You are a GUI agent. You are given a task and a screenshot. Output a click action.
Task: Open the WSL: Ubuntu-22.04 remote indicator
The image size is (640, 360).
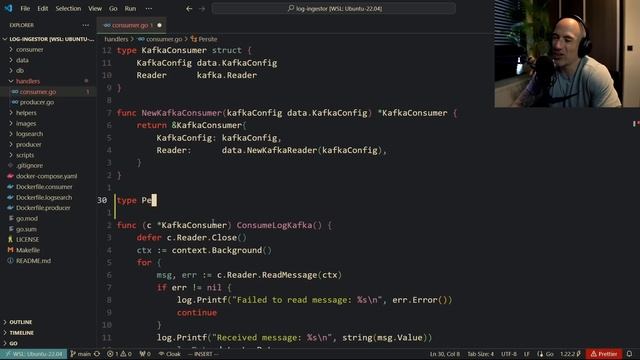pos(33,354)
